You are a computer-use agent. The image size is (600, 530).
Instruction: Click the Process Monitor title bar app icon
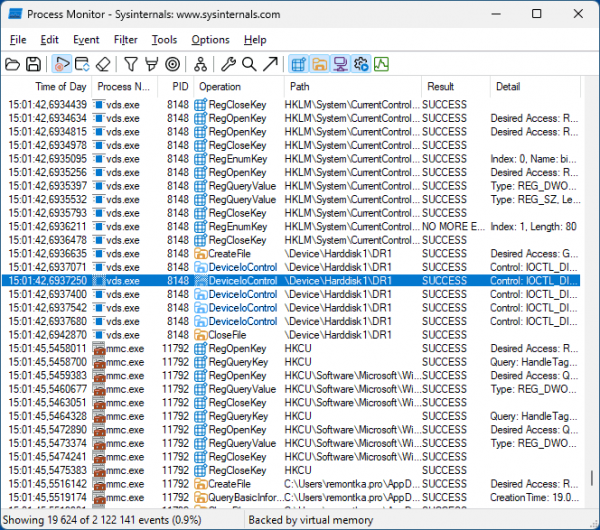[15, 14]
